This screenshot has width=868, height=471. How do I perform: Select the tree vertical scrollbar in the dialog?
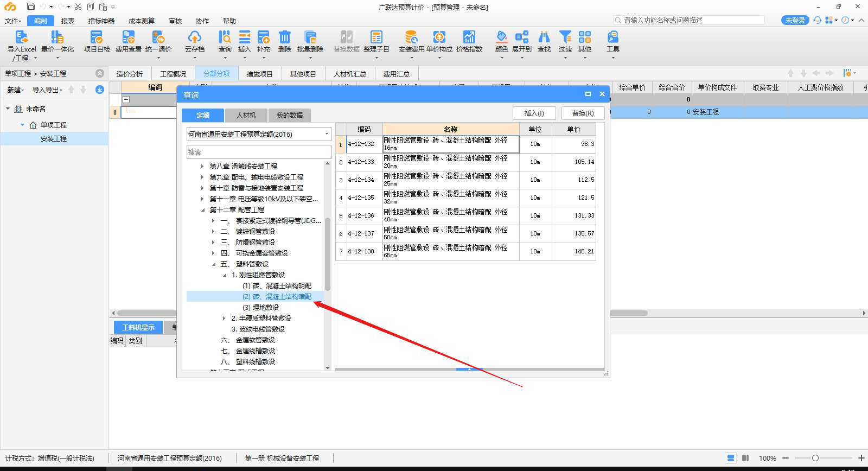coord(328,254)
